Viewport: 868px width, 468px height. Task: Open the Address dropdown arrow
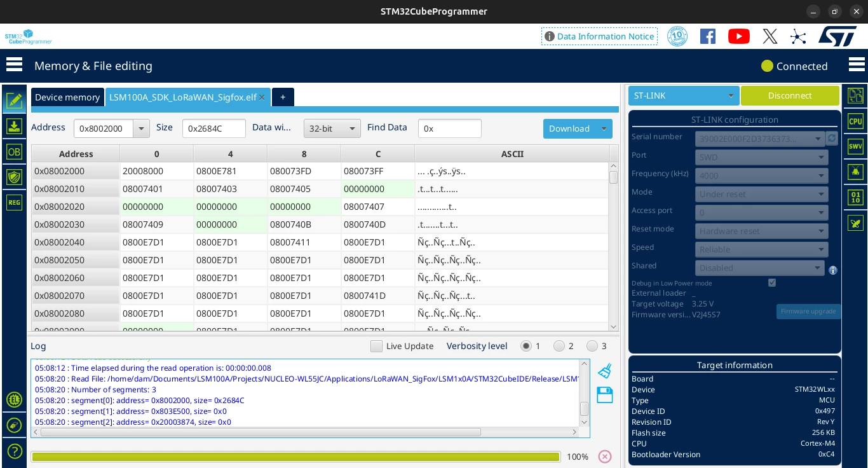coord(142,128)
